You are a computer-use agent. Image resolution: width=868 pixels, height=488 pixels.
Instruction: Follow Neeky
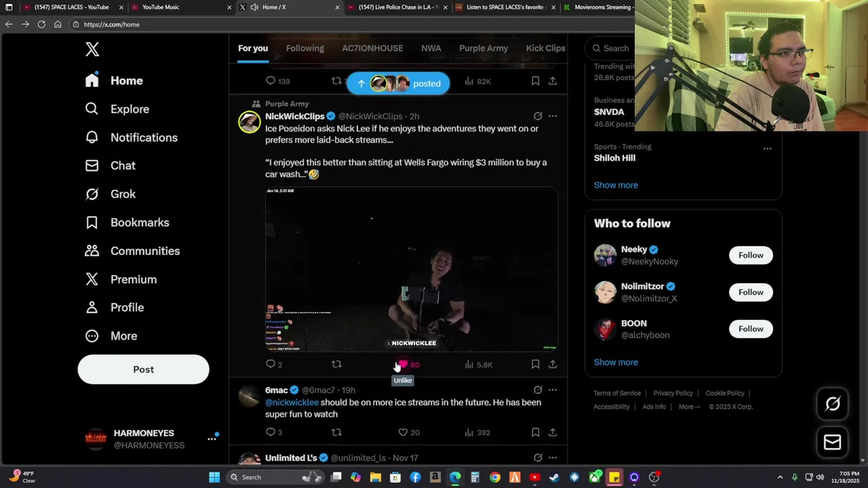751,256
